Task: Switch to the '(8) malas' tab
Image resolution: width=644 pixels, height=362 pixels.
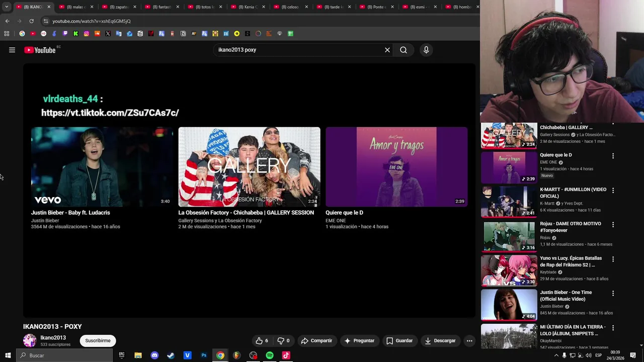Action: tap(75, 7)
